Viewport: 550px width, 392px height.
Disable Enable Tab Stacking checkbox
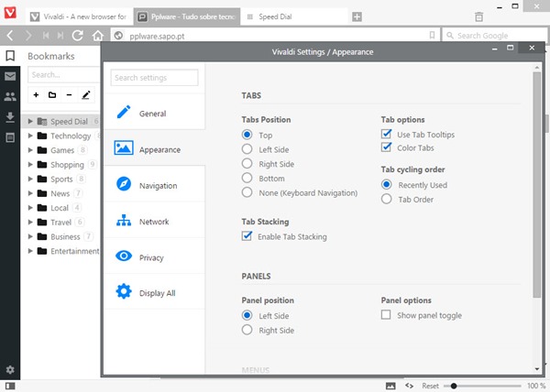pos(247,235)
